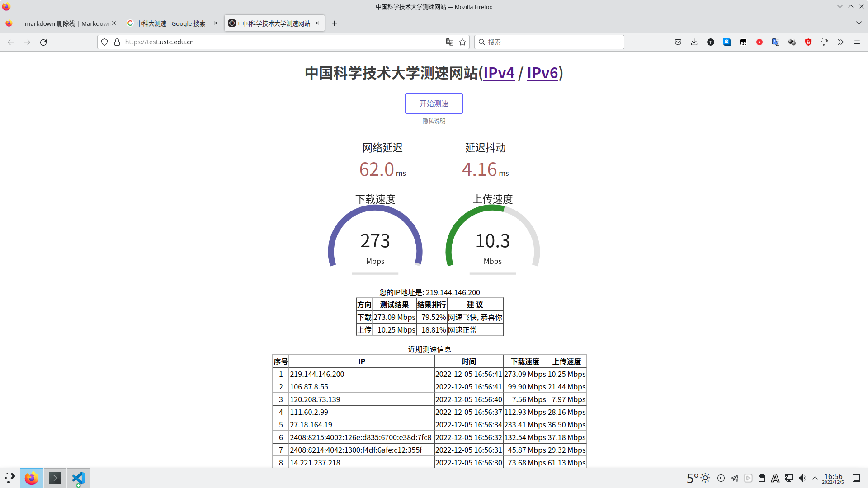
Task: Open Firefox View pinned tab
Action: click(x=9, y=23)
